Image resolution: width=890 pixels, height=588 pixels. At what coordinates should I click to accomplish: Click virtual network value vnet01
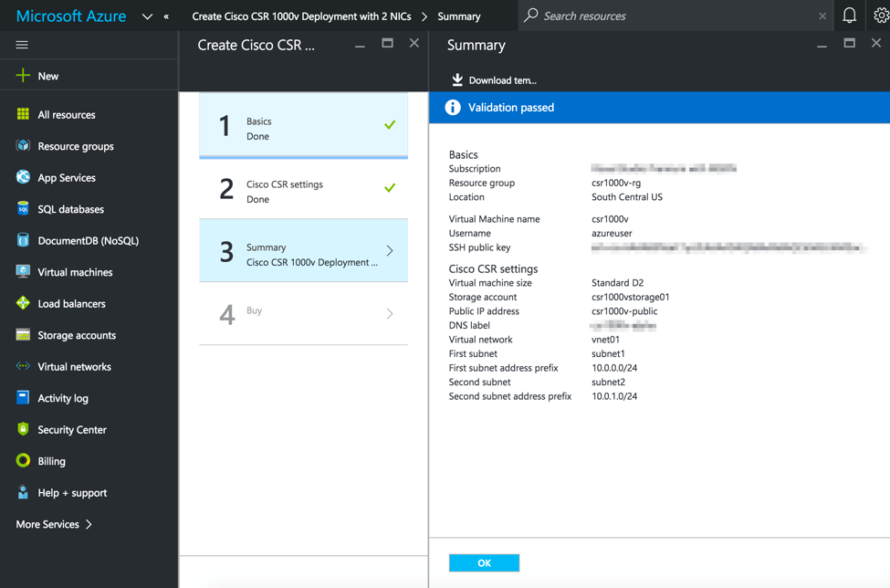(605, 340)
